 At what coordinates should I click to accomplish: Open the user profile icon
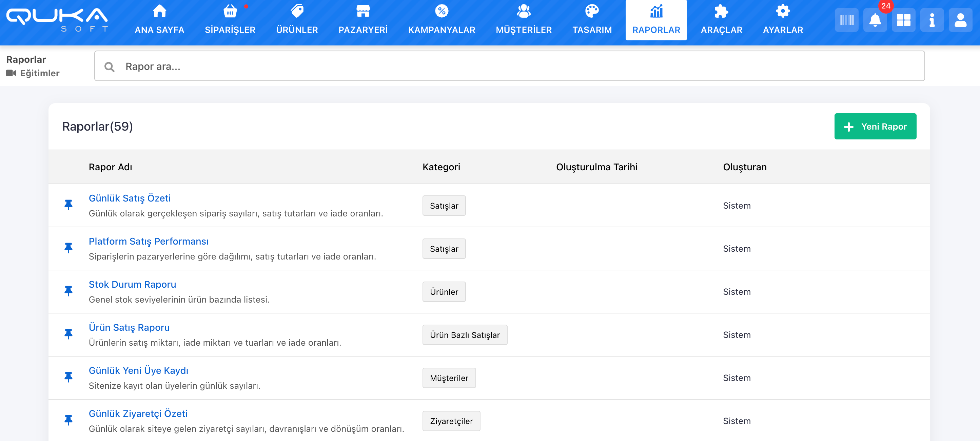(960, 20)
